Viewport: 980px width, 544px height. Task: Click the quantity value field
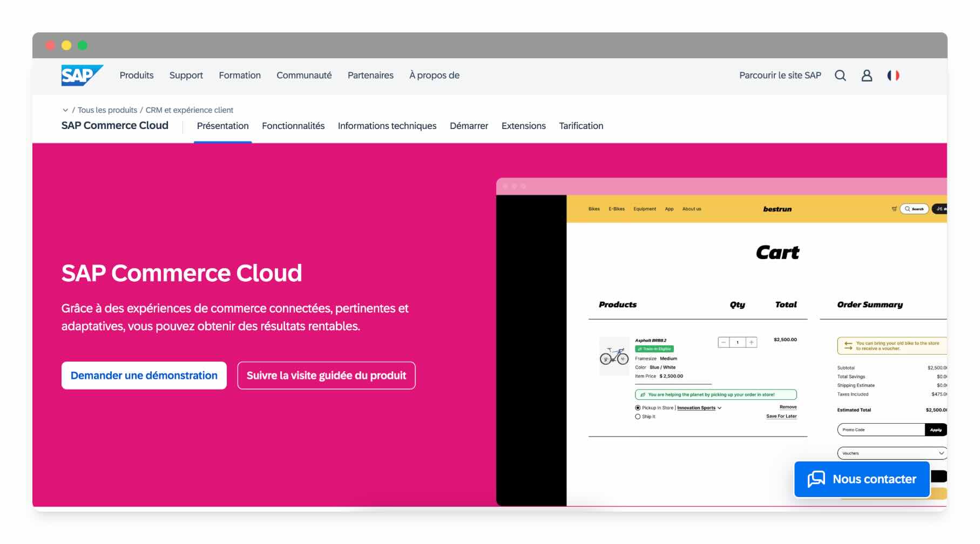pos(738,342)
